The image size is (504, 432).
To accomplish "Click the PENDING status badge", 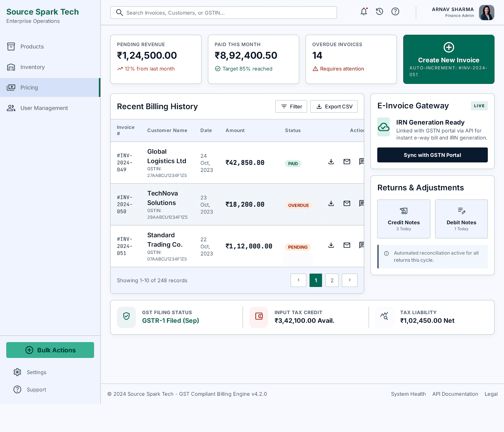I will pyautogui.click(x=298, y=247).
